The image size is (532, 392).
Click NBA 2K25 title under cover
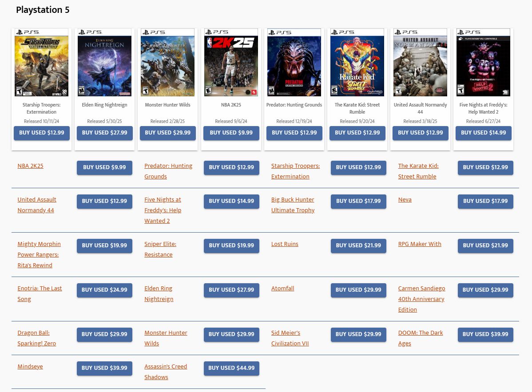coord(231,105)
